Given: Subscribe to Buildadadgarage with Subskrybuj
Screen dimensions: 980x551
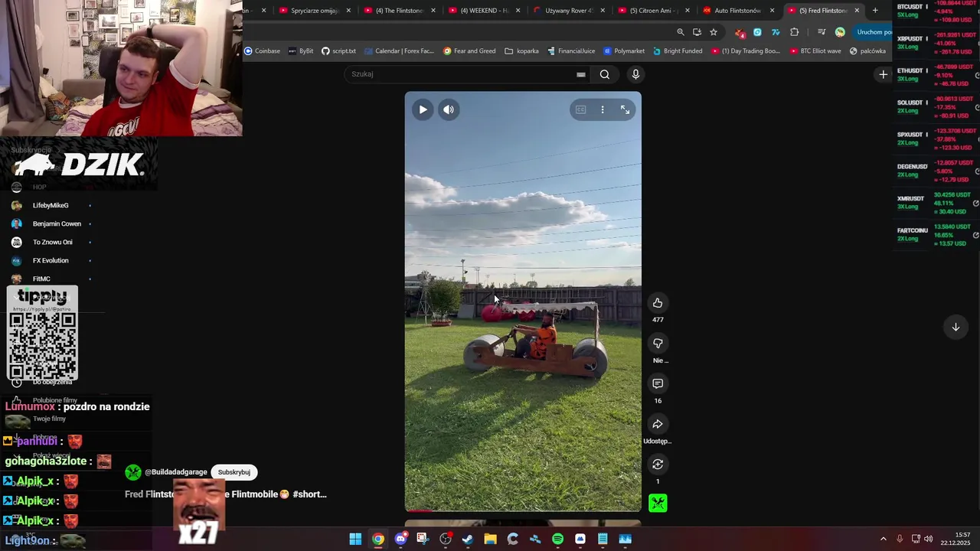Looking at the screenshot, I should pos(234,472).
